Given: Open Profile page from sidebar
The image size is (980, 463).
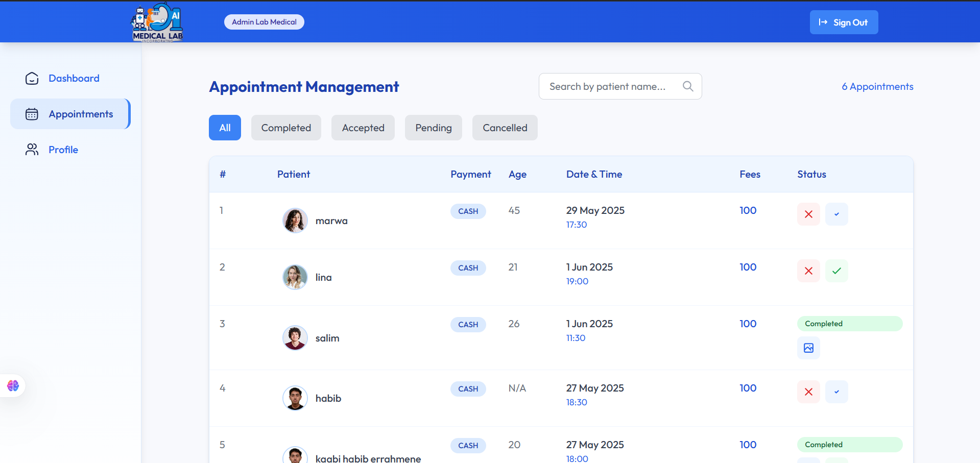Looking at the screenshot, I should pos(63,150).
